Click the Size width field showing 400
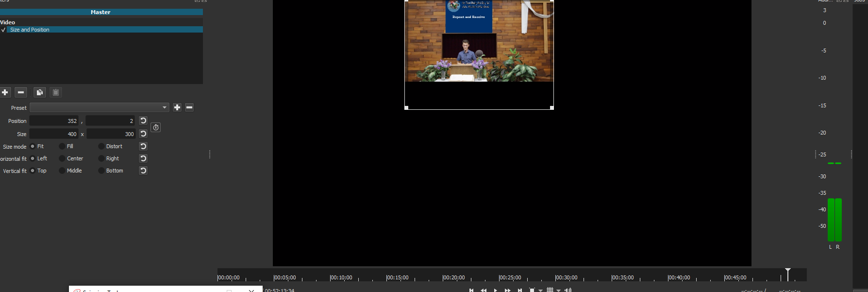Image resolution: width=868 pixels, height=292 pixels. pos(54,134)
